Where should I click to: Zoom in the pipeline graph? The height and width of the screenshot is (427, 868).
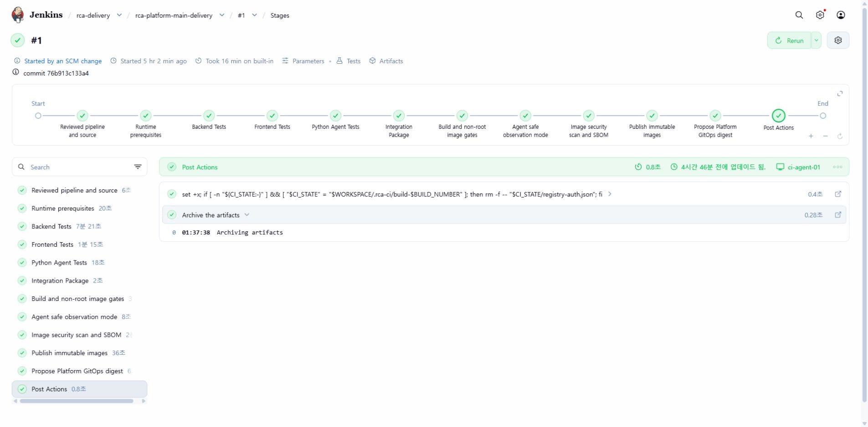[811, 136]
